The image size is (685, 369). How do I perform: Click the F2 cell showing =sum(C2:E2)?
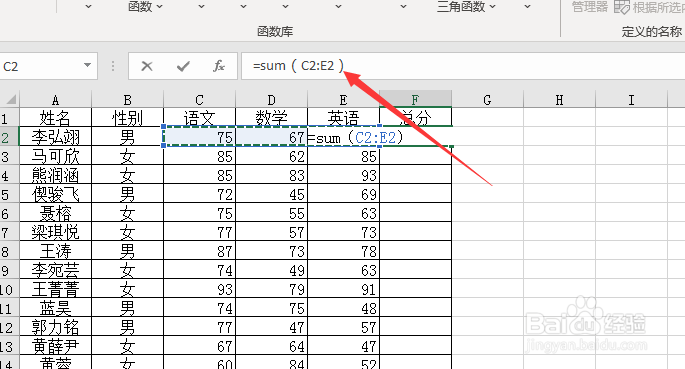415,137
